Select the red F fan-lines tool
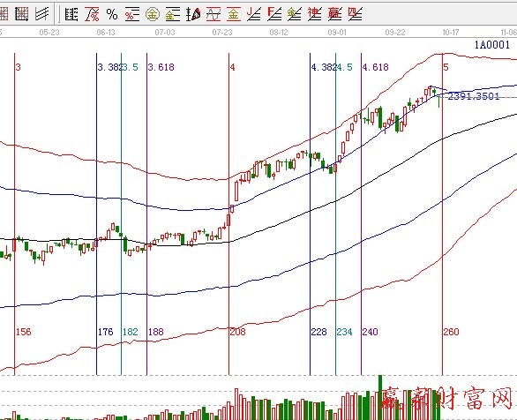The image size is (517, 420). click(274, 14)
